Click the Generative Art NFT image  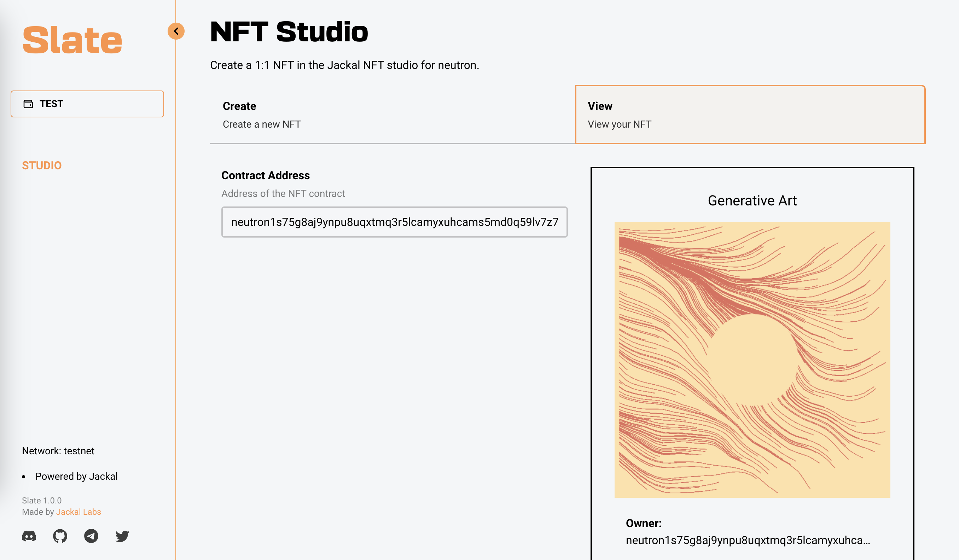752,360
